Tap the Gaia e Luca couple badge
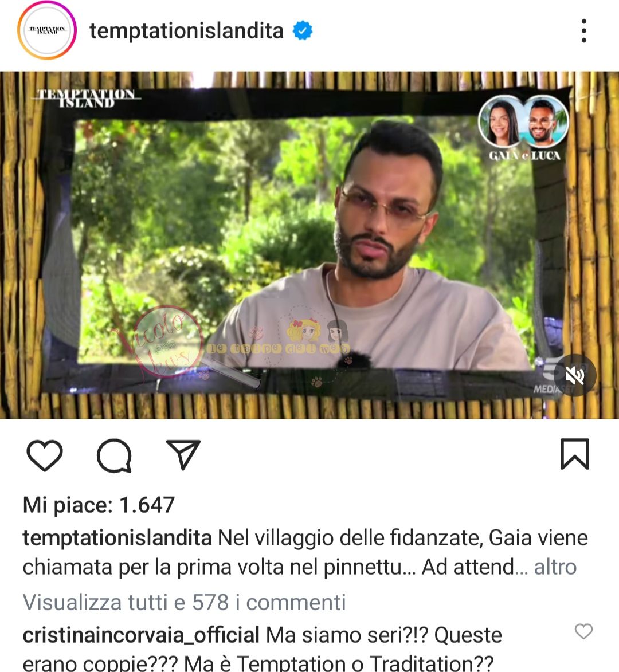The height and width of the screenshot is (672, 619). tap(524, 128)
